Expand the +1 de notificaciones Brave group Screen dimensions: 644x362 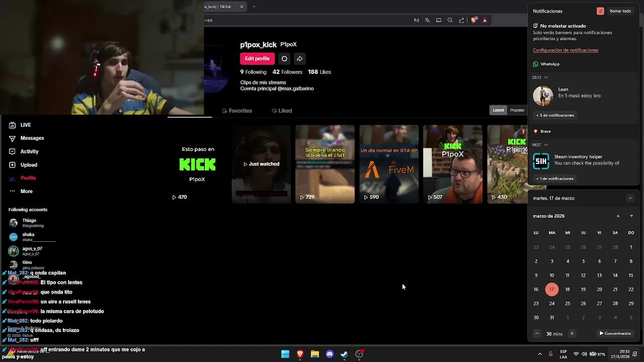[554, 178]
